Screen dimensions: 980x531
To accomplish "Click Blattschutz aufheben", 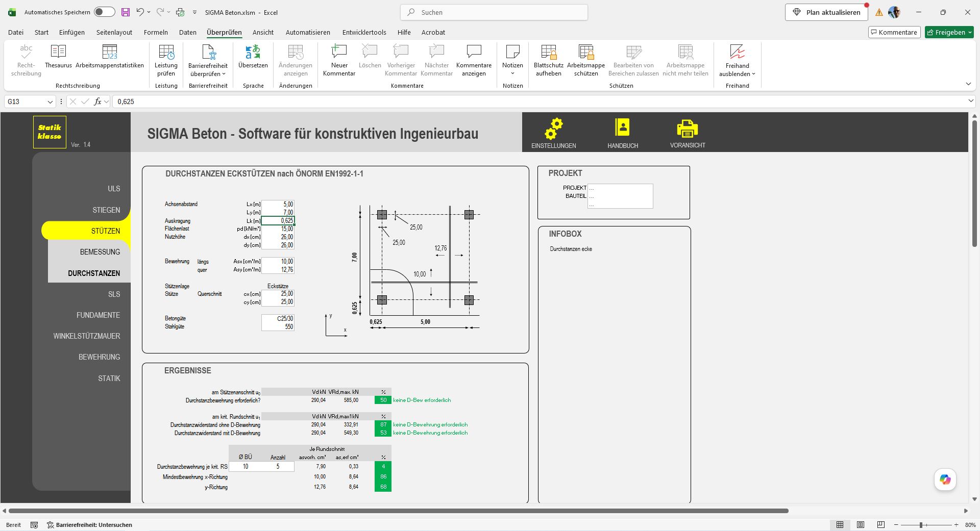I will 548,61.
